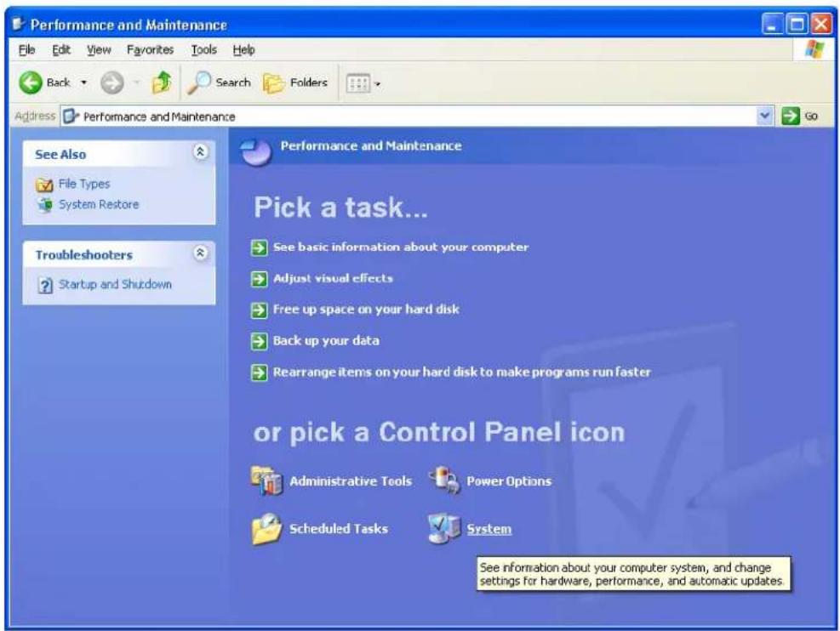Open the Tools menu
Image resolution: width=840 pixels, height=631 pixels.
204,50
